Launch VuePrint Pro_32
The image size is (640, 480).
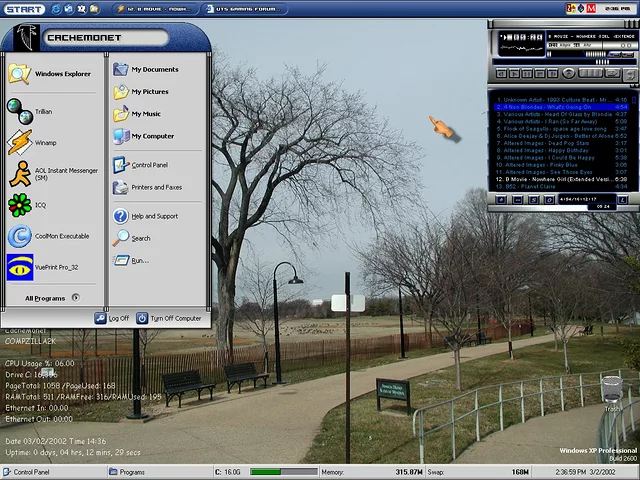[55, 267]
